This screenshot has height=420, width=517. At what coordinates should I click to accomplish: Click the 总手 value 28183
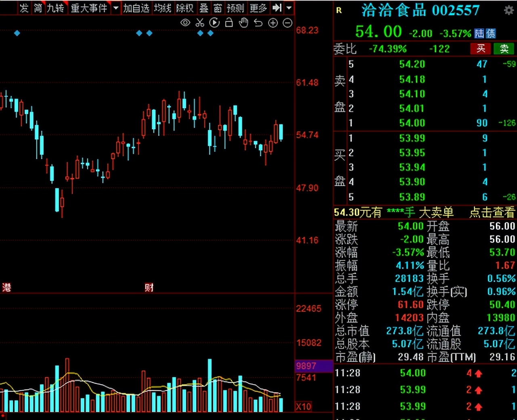(409, 278)
